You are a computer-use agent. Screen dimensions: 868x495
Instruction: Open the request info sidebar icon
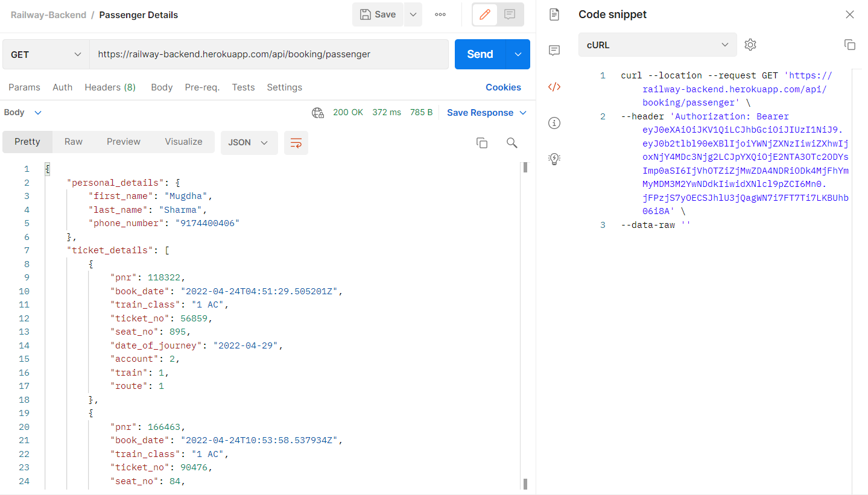pyautogui.click(x=554, y=123)
